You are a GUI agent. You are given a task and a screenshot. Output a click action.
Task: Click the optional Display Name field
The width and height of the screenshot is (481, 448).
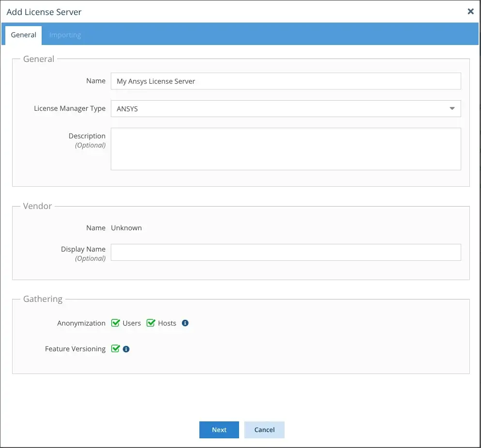coord(286,252)
